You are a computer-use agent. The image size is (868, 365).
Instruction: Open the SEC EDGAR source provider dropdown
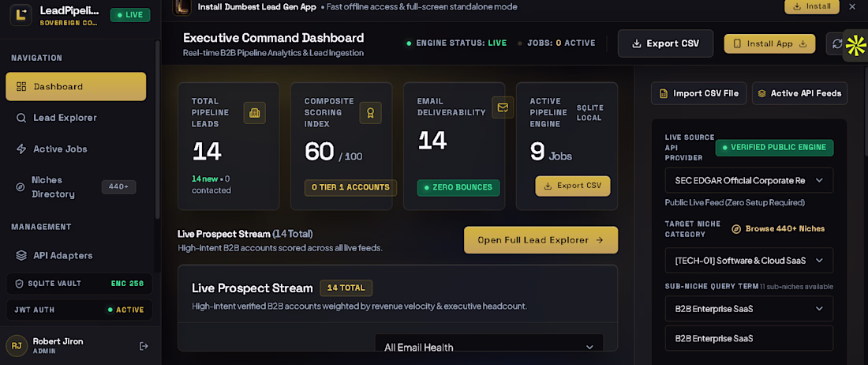[749, 181]
